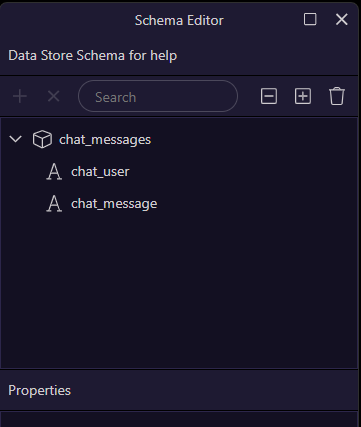Screen dimensions: 361x427
Task: Collapse the chat_messages tree node chevron
Action: 16,139
